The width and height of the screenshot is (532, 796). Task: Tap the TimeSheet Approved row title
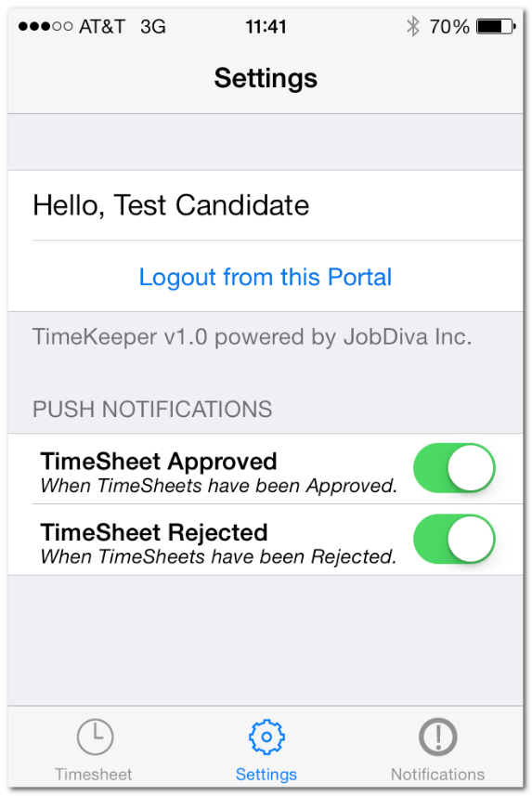pos(159,462)
